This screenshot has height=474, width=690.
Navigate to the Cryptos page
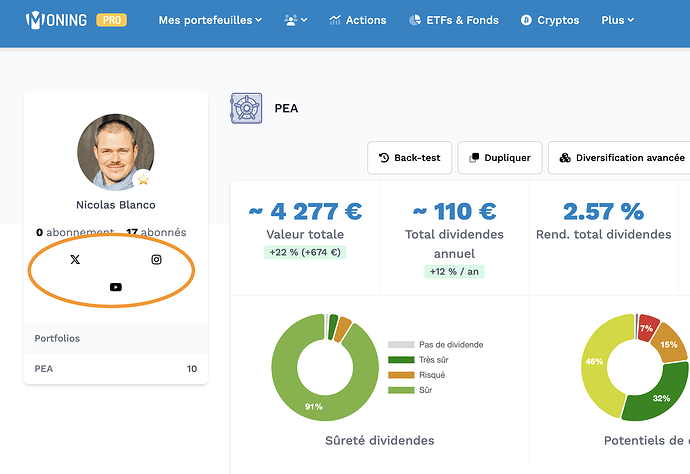(x=550, y=20)
